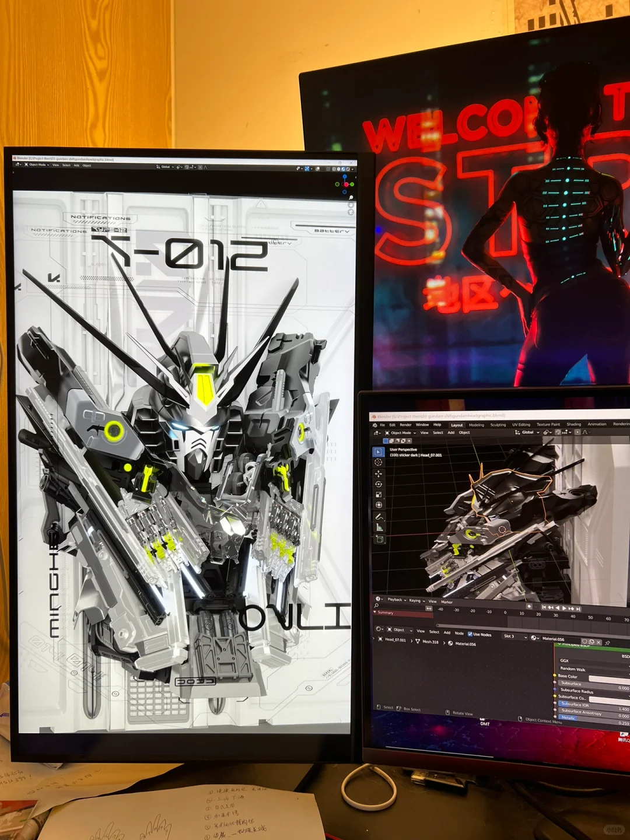Click the Blender logo icon in the right window menu bar

click(x=374, y=425)
